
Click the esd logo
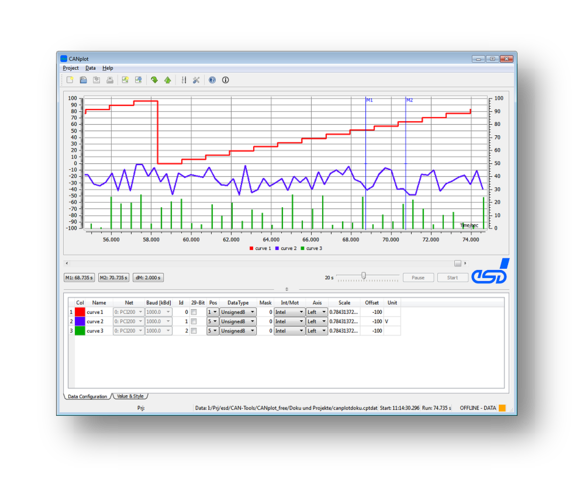coord(490,272)
